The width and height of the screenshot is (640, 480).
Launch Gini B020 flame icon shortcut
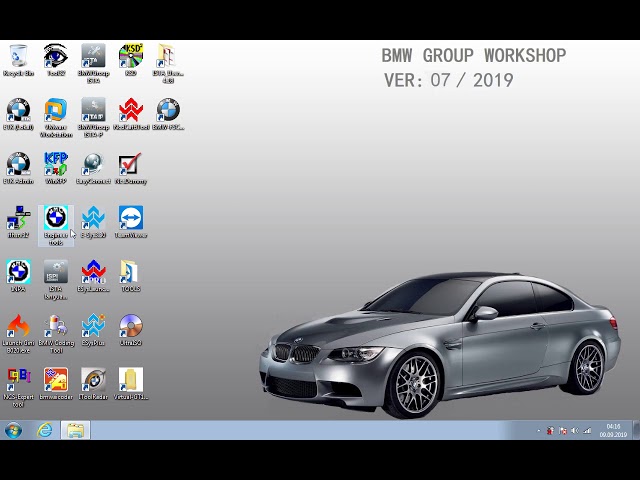tap(18, 333)
